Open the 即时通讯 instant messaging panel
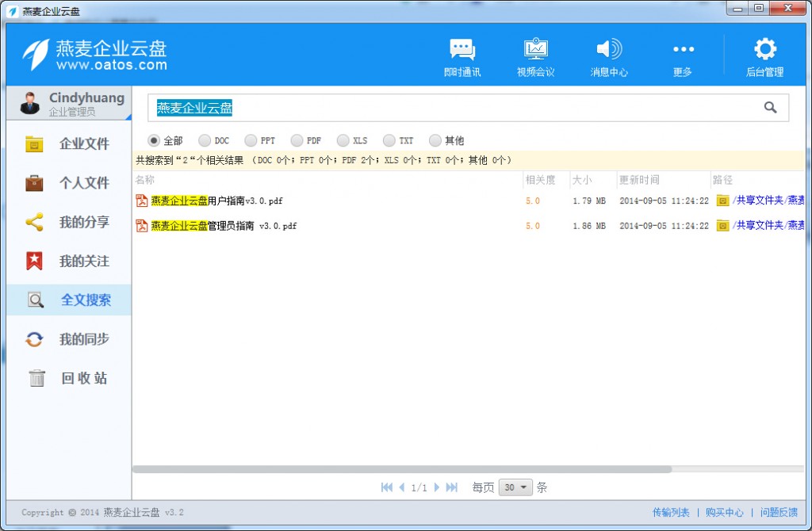The height and width of the screenshot is (531, 812). 462,54
